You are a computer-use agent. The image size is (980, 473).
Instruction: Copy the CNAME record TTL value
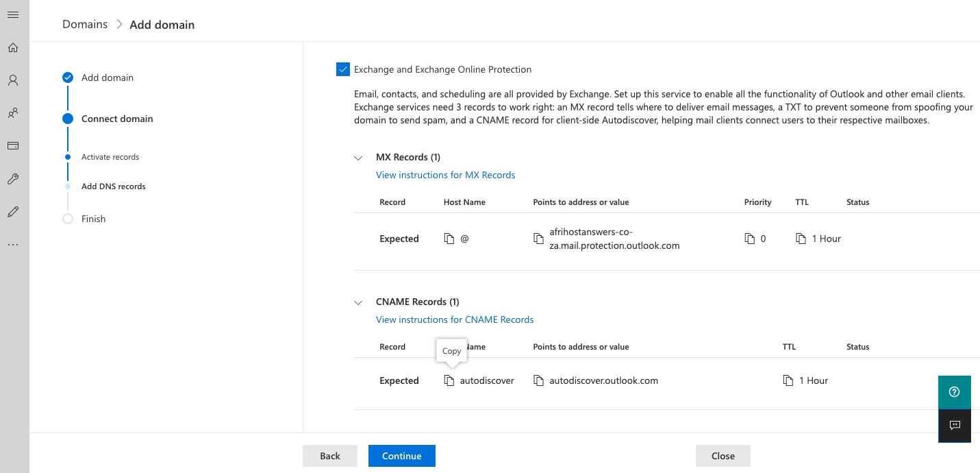pyautogui.click(x=788, y=380)
